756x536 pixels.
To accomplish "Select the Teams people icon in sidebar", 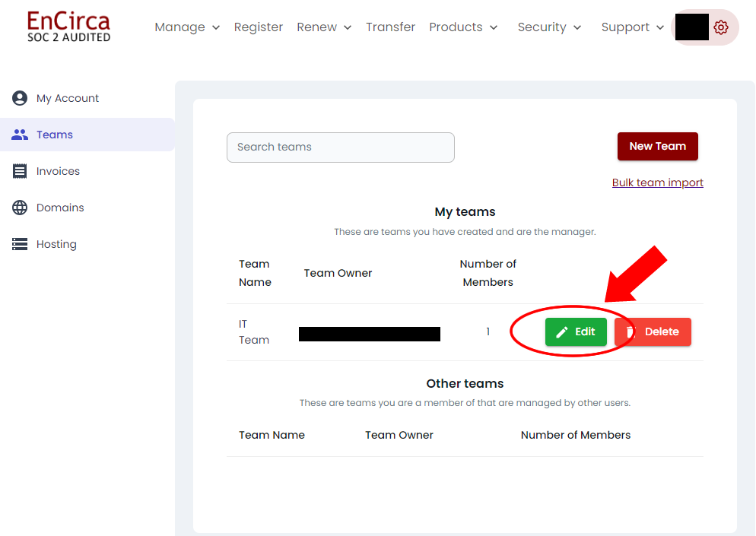I will [19, 134].
